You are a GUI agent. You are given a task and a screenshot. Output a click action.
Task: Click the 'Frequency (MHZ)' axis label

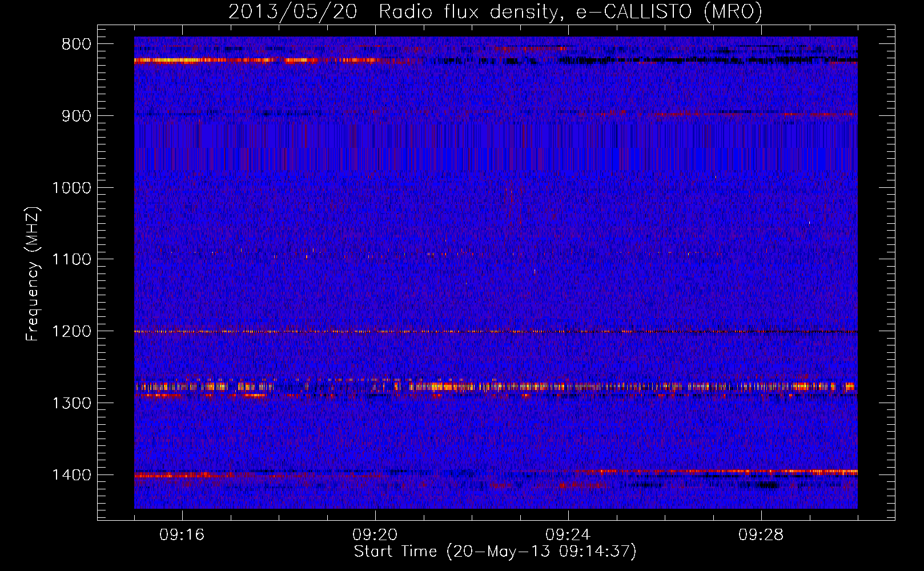(33, 274)
